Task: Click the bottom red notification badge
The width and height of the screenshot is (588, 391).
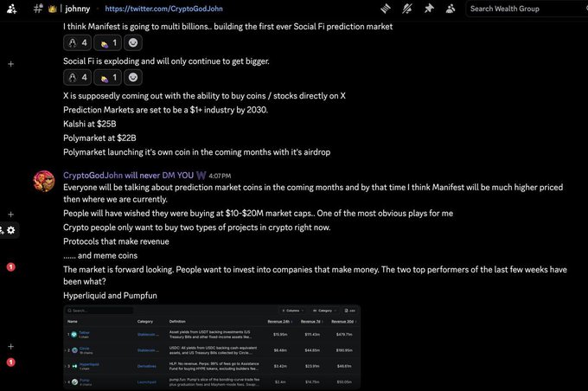Action: coord(11,362)
